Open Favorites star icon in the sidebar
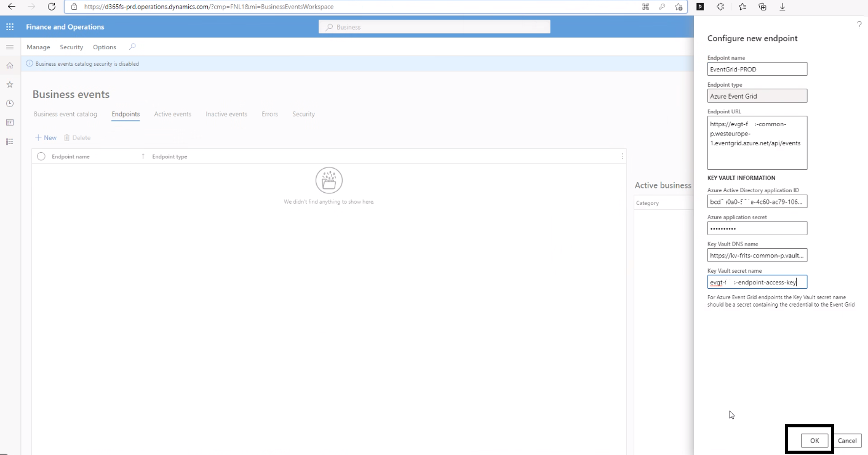The width and height of the screenshot is (868, 455). pyautogui.click(x=9, y=85)
